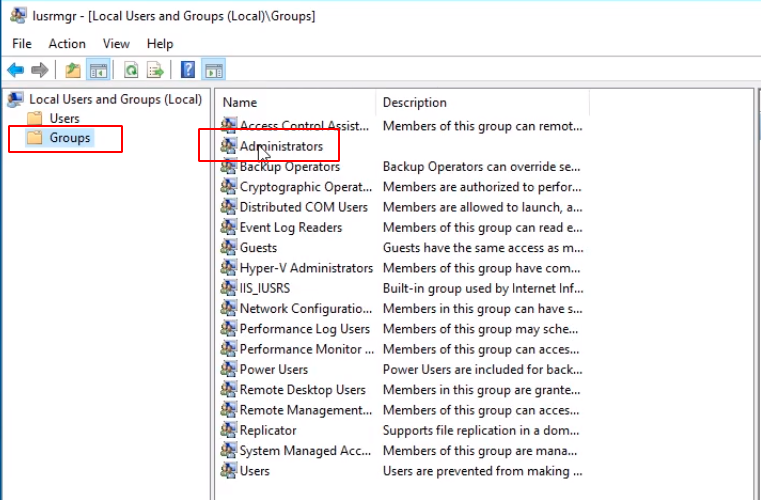The height and width of the screenshot is (500, 761).
Task: Open the Help menu
Action: pos(160,44)
